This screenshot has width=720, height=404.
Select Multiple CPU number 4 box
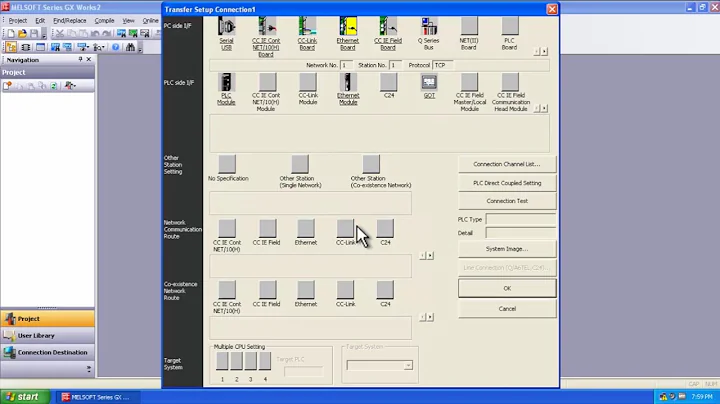265,361
